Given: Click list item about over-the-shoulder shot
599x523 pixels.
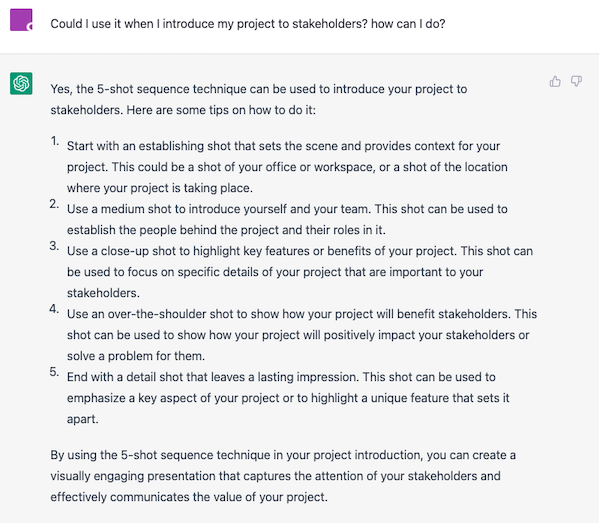Looking at the screenshot, I should (302, 335).
